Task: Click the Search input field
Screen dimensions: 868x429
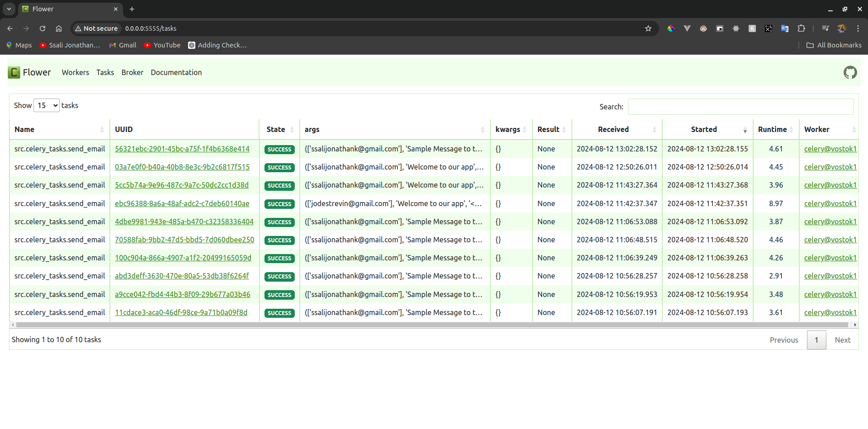Action: pyautogui.click(x=740, y=107)
